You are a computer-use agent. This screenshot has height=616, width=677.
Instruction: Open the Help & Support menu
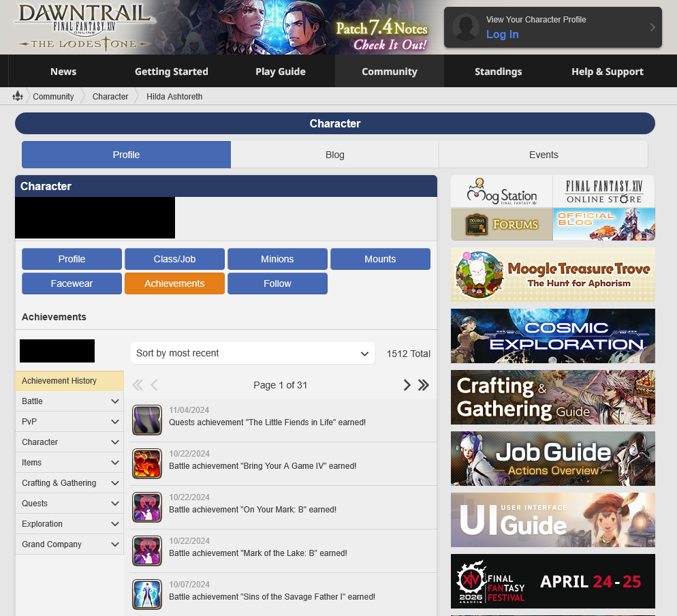click(607, 72)
